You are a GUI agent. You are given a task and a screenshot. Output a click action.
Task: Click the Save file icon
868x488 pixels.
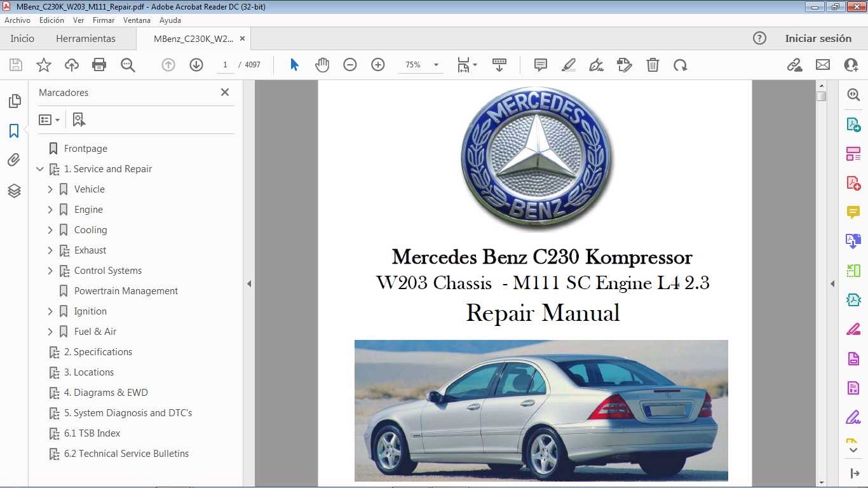point(16,65)
